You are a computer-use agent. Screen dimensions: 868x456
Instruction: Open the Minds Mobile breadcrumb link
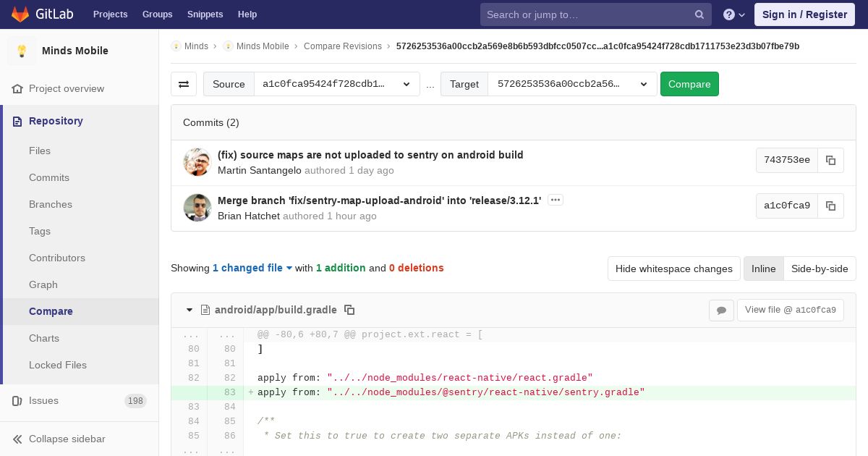pos(263,46)
